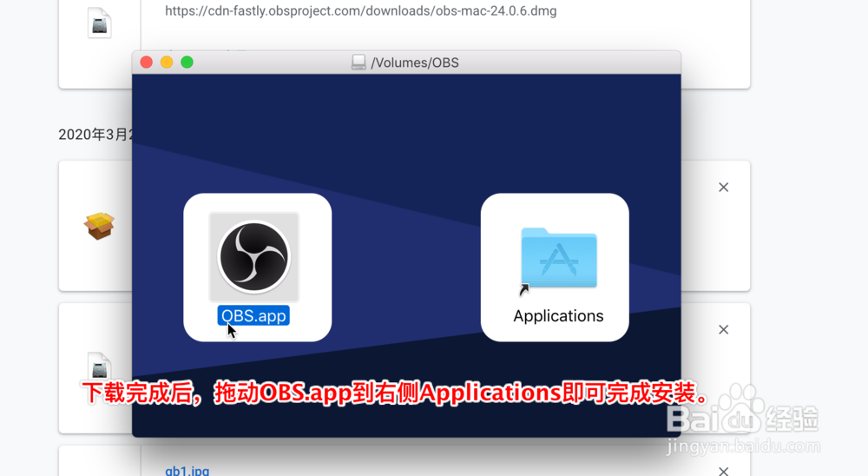Minimize the /Volumes/OBS window
Viewport: 868px width, 476px height.
point(167,62)
